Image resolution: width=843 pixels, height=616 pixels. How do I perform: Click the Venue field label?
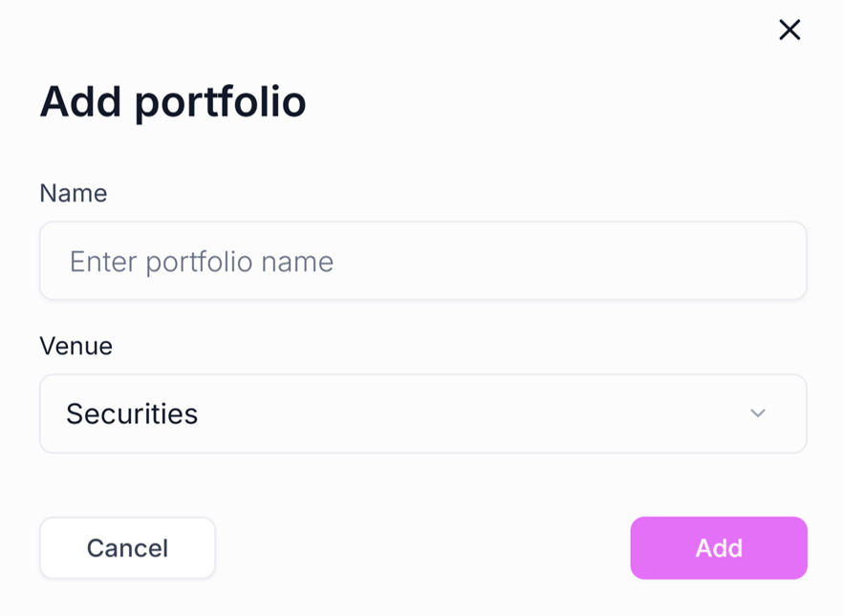pos(76,346)
